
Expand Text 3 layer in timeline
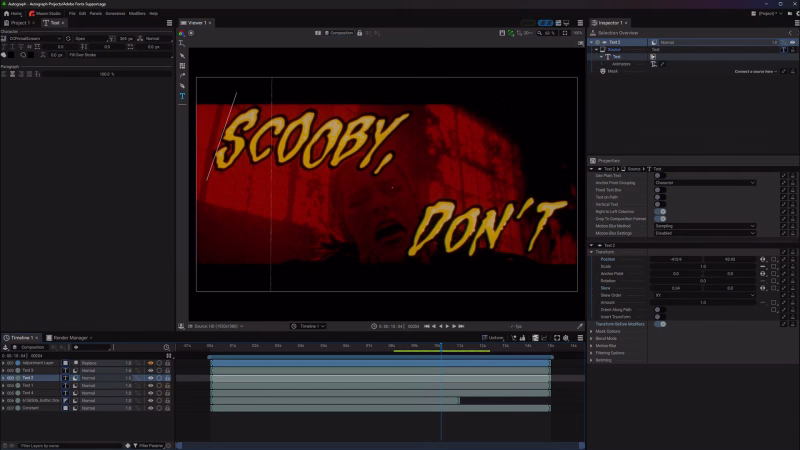point(3,370)
